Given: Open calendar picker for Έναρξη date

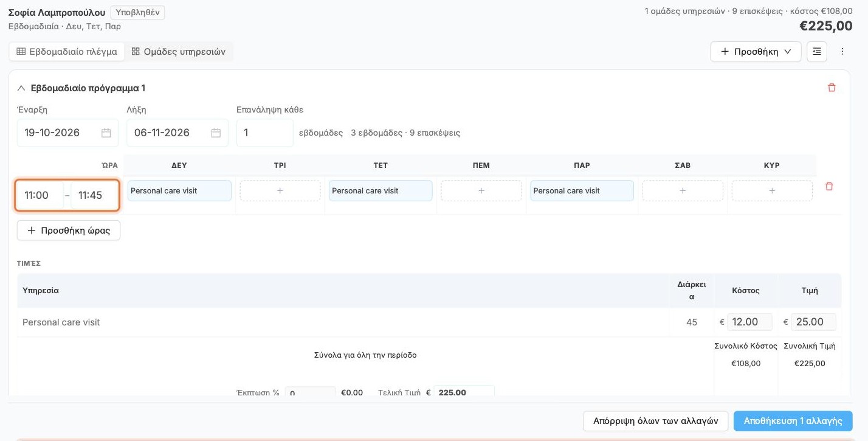Looking at the screenshot, I should pos(106,133).
